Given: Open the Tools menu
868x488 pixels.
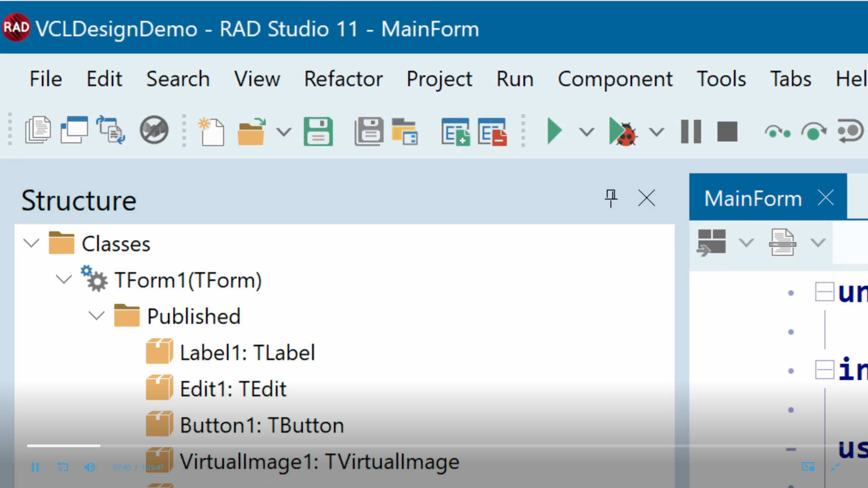Looking at the screenshot, I should click(721, 79).
